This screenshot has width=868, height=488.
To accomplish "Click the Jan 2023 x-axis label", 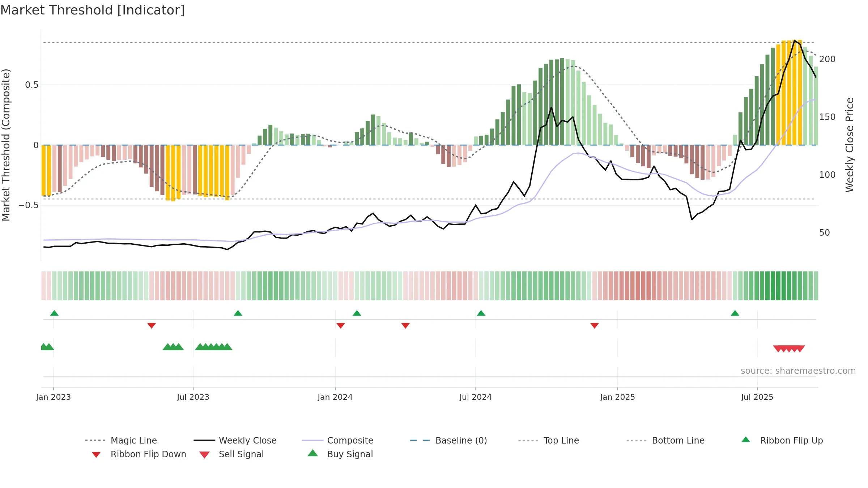I will (54, 397).
